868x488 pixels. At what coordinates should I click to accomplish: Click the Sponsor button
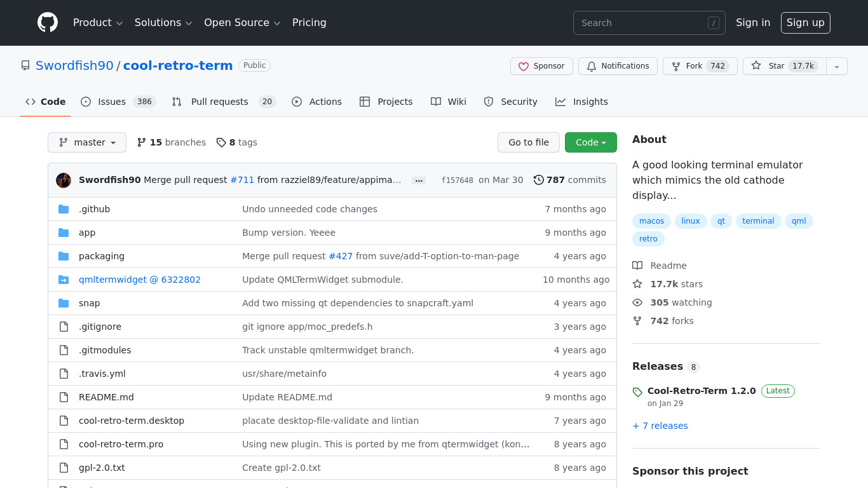pos(541,66)
